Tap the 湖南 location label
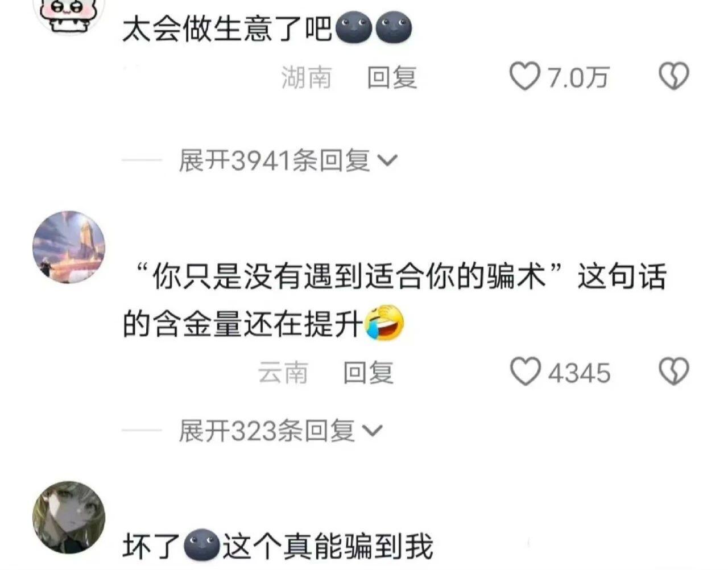 pos(306,77)
